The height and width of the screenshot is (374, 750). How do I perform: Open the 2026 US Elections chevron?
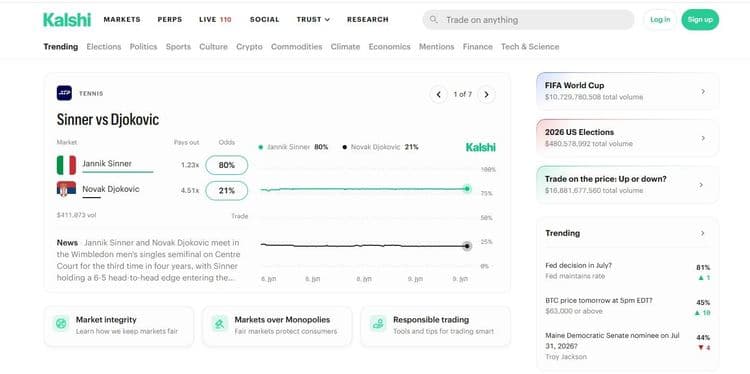click(x=703, y=138)
